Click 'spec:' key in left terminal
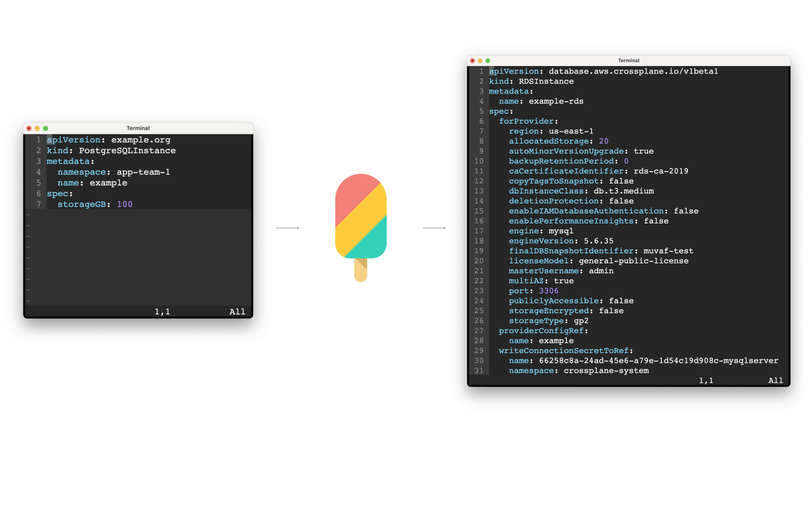812x507 pixels. [x=60, y=193]
